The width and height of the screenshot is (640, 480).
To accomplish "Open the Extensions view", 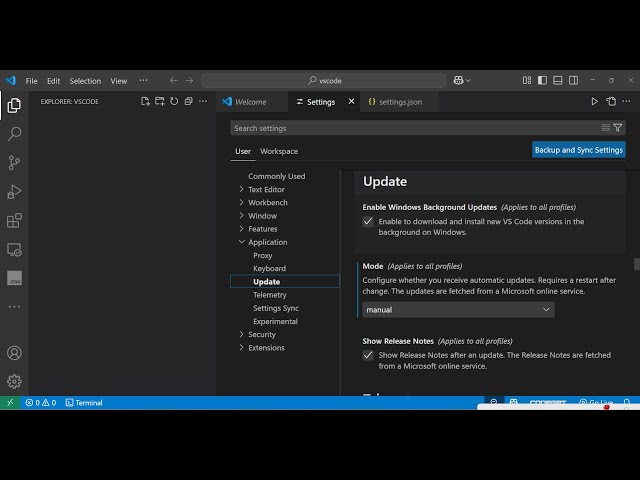I will point(14,220).
